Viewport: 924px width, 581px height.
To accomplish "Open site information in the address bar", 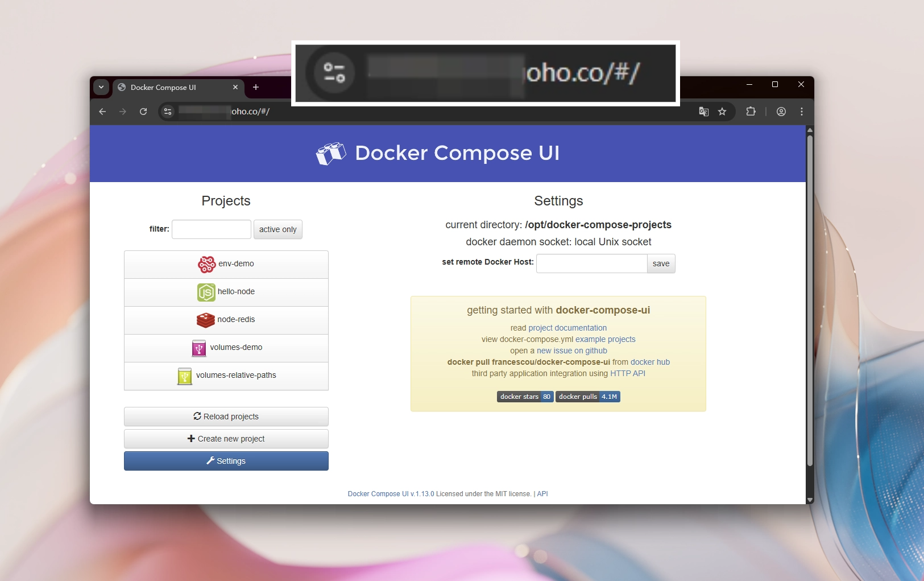I will (167, 112).
